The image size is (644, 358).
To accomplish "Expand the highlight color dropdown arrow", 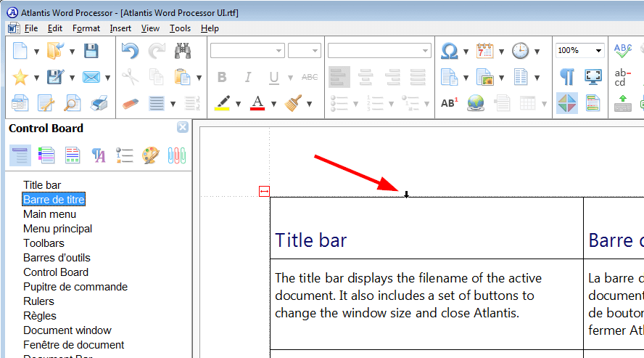I will pyautogui.click(x=238, y=104).
